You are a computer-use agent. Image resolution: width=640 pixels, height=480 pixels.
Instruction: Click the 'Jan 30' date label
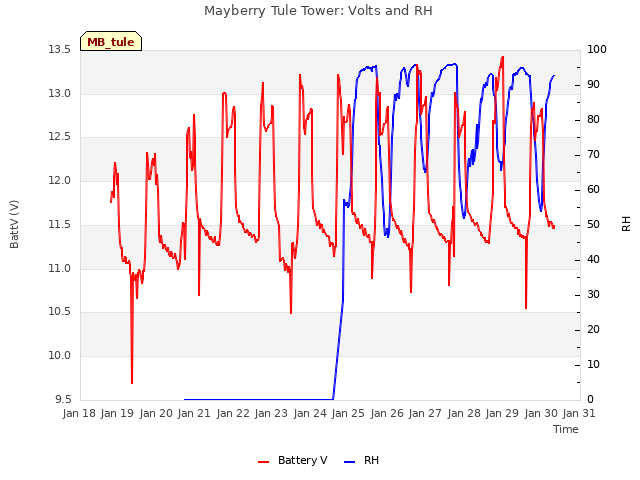(x=541, y=413)
